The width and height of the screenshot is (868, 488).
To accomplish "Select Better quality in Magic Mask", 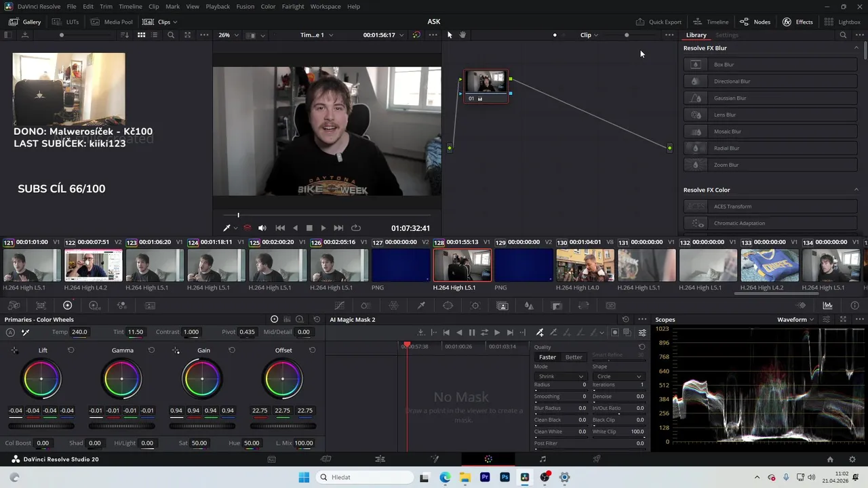I will click(574, 357).
